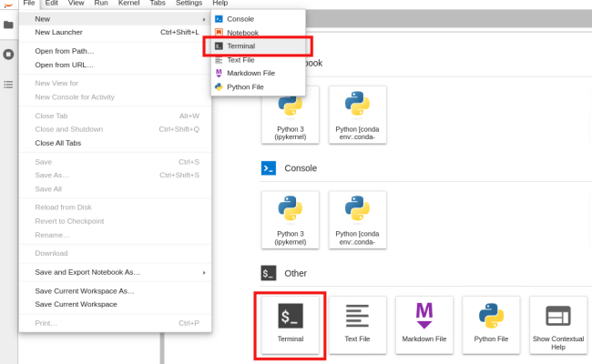Select Notebook in the New submenu
Viewport: 592px width, 364px height.
coord(258,33)
